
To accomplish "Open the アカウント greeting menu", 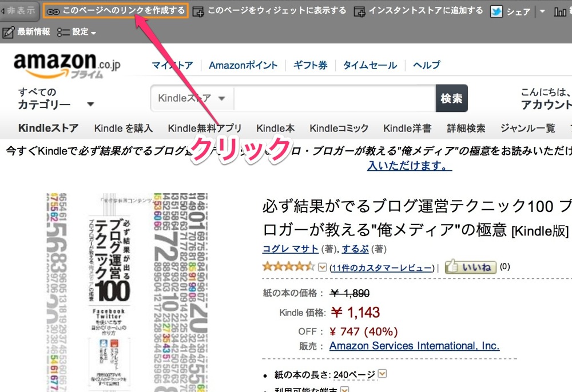I will pyautogui.click(x=546, y=98).
